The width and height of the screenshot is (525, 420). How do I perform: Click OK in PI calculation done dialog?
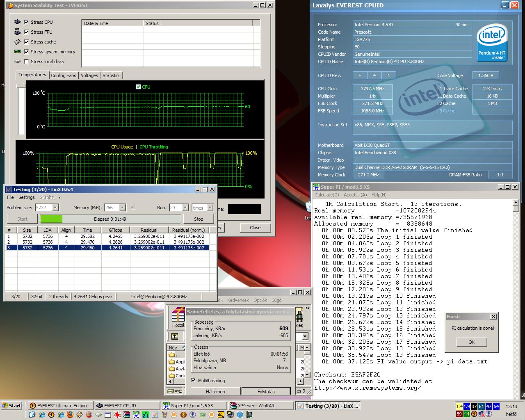click(x=471, y=342)
